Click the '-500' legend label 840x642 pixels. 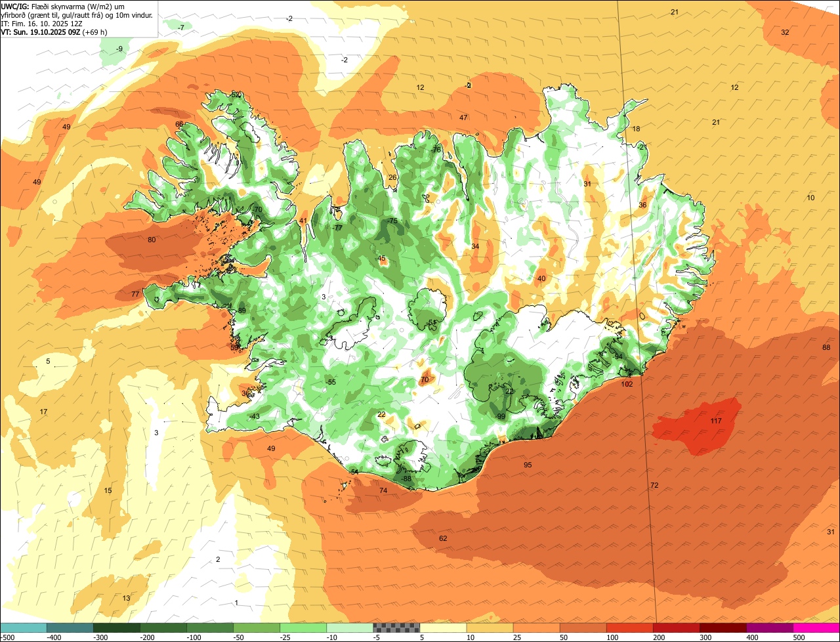8,637
